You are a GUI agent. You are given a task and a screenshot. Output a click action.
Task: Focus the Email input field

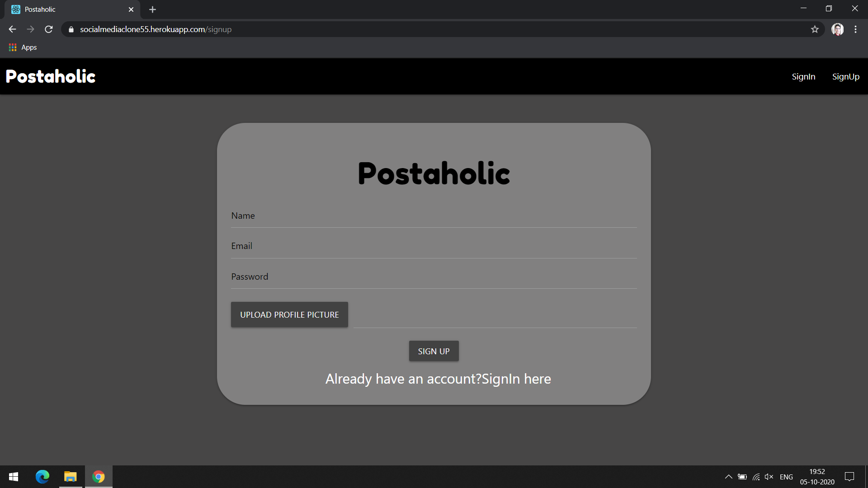pyautogui.click(x=434, y=247)
